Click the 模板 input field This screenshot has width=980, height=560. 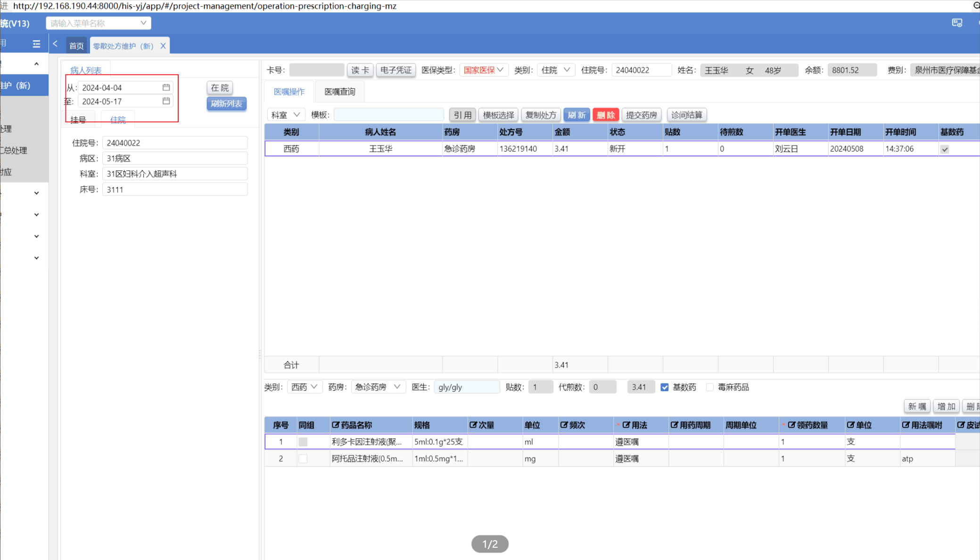pyautogui.click(x=388, y=115)
